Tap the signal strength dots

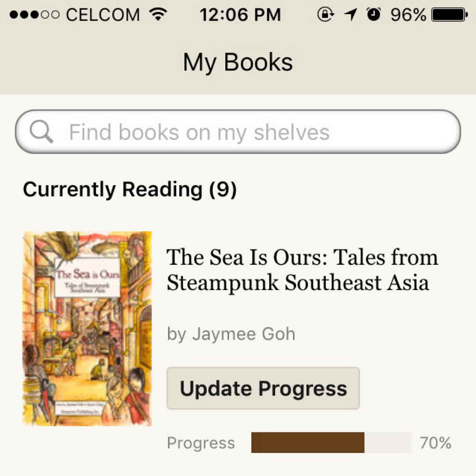click(x=34, y=15)
